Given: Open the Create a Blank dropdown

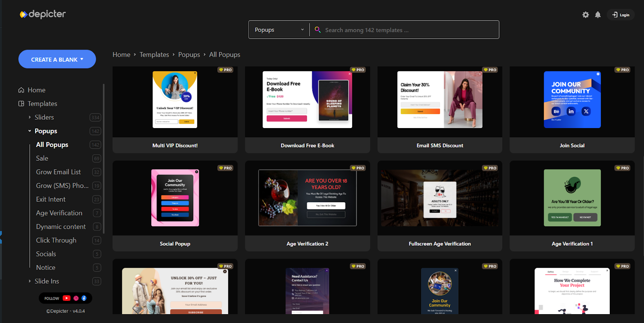Looking at the screenshot, I should point(57,59).
